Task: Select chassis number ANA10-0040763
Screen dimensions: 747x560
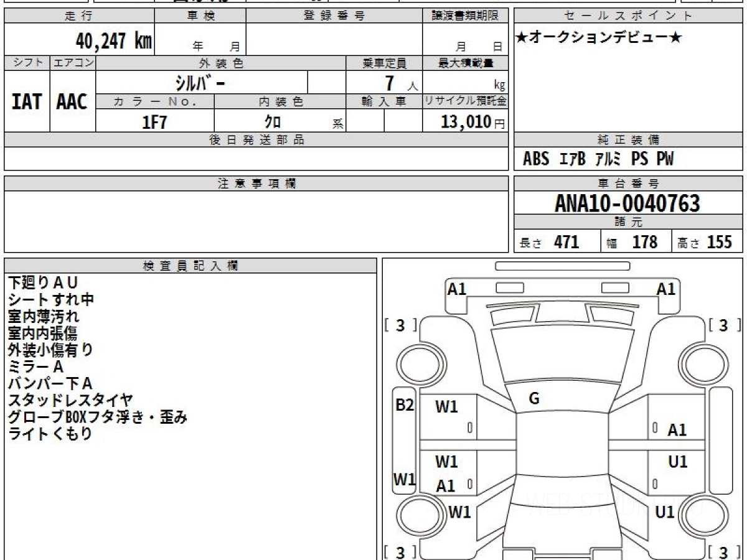Action: click(x=627, y=203)
